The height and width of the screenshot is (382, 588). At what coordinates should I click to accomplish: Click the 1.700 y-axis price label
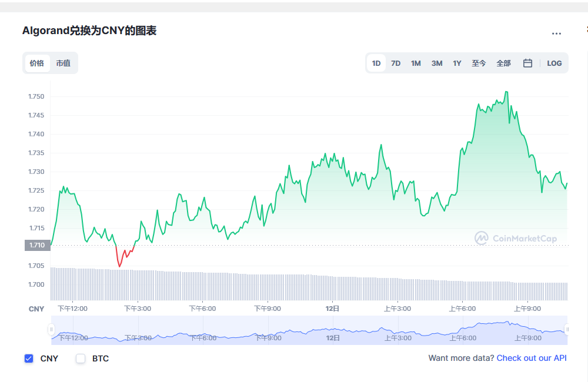(36, 284)
